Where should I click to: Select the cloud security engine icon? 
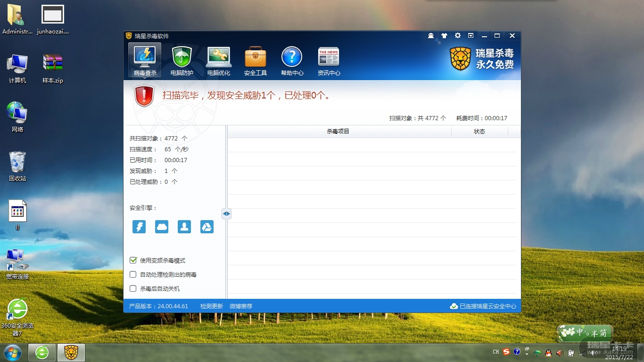tap(162, 227)
